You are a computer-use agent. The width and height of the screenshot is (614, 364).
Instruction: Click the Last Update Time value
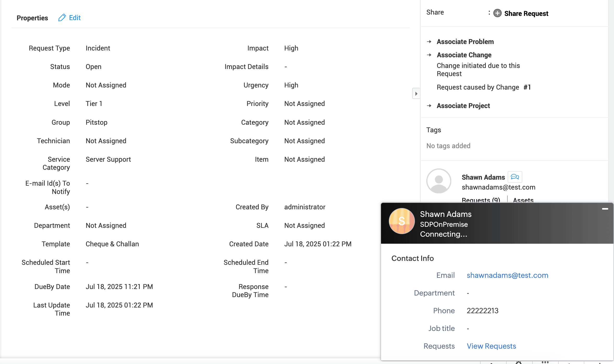point(119,305)
